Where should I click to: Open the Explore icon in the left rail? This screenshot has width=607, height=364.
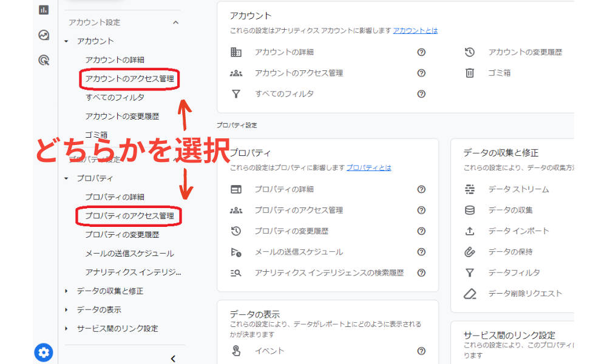42,36
